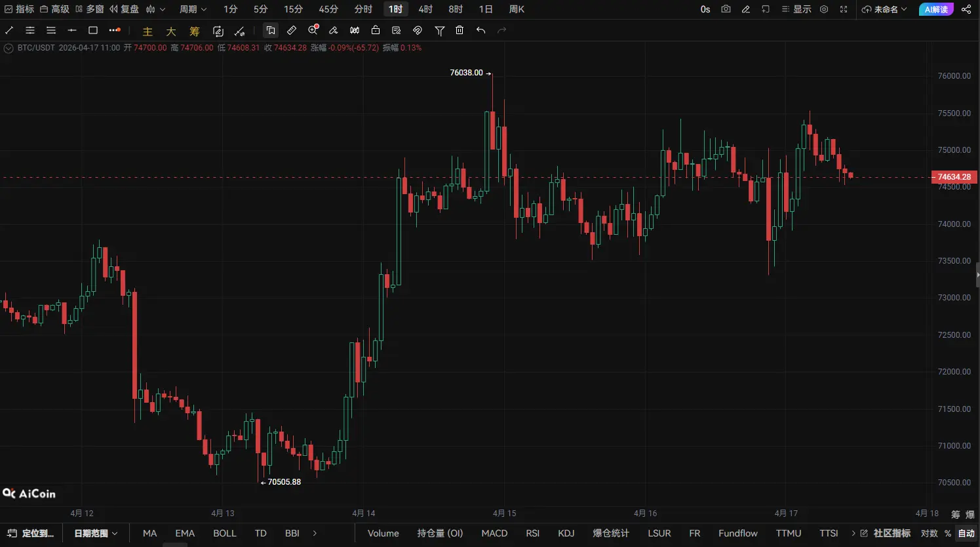
Task: Add the Volume sub-indicator
Action: point(383,533)
